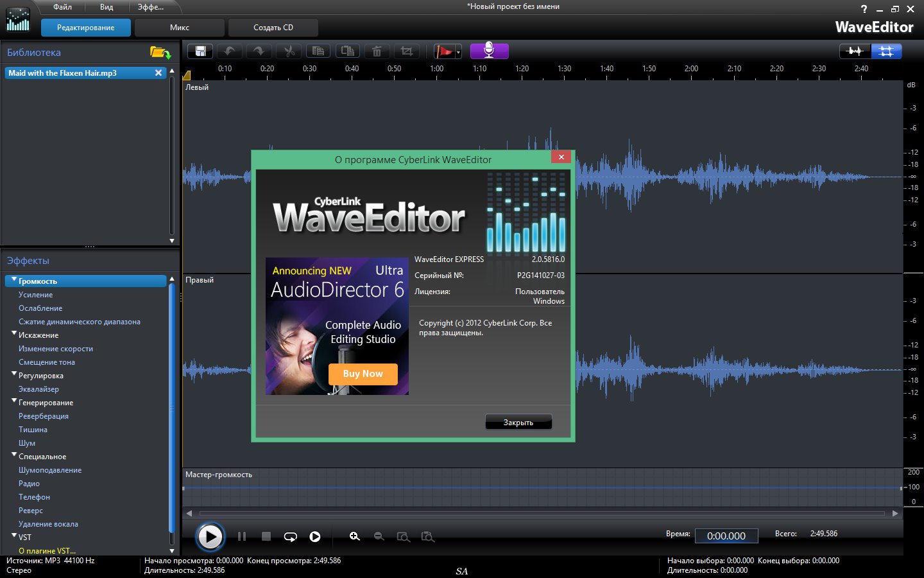Viewport: 924px width, 578px height.
Task: Select the Тишина effect
Action: pyautogui.click(x=33, y=430)
